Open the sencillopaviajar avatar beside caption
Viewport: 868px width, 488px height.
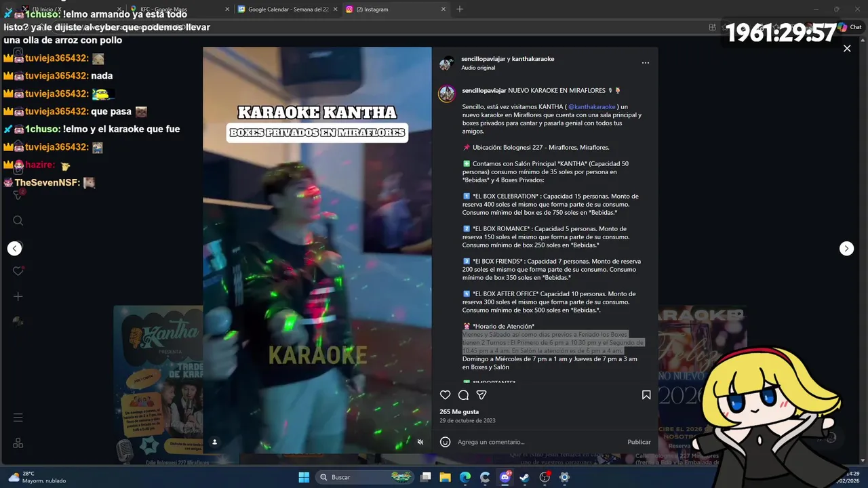[x=446, y=94]
